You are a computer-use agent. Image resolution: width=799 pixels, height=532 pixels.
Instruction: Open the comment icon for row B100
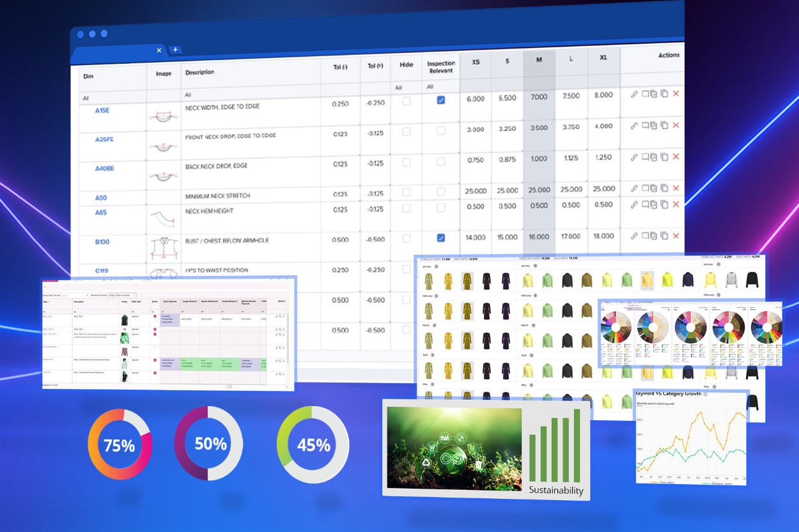point(645,236)
